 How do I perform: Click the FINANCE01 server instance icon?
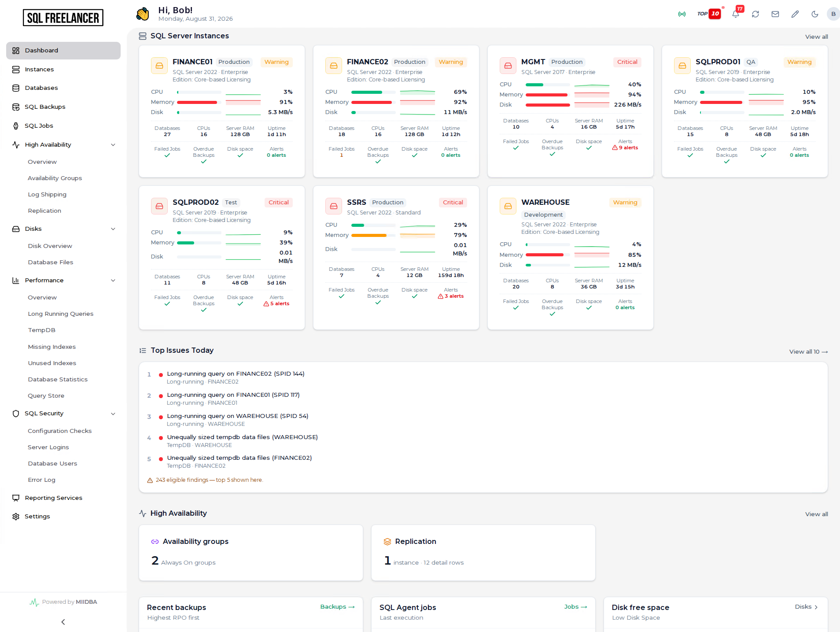[x=159, y=66]
